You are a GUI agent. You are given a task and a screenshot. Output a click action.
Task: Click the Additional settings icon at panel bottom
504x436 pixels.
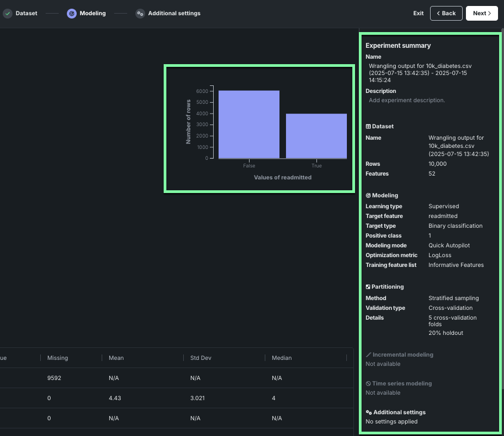[368, 412]
